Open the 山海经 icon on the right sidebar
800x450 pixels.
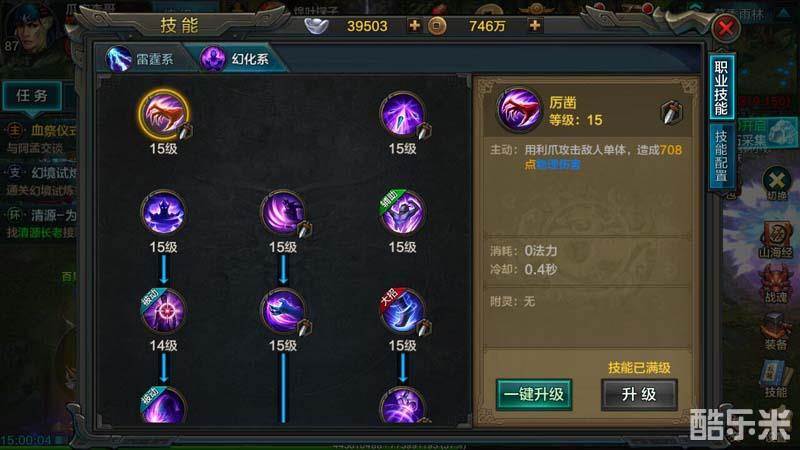[776, 239]
